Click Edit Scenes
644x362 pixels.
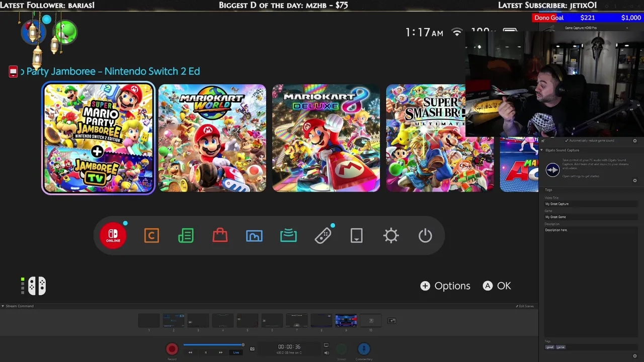[x=524, y=306]
